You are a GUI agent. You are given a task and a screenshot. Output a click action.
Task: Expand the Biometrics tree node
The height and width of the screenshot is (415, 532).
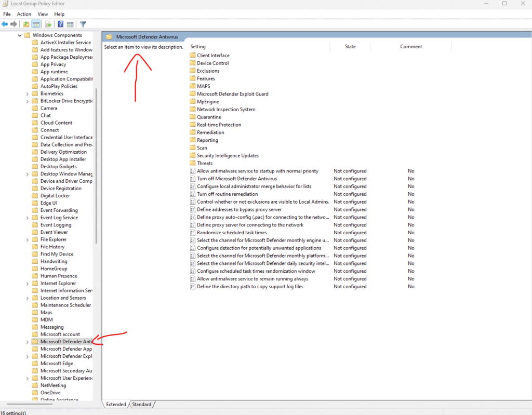point(28,93)
